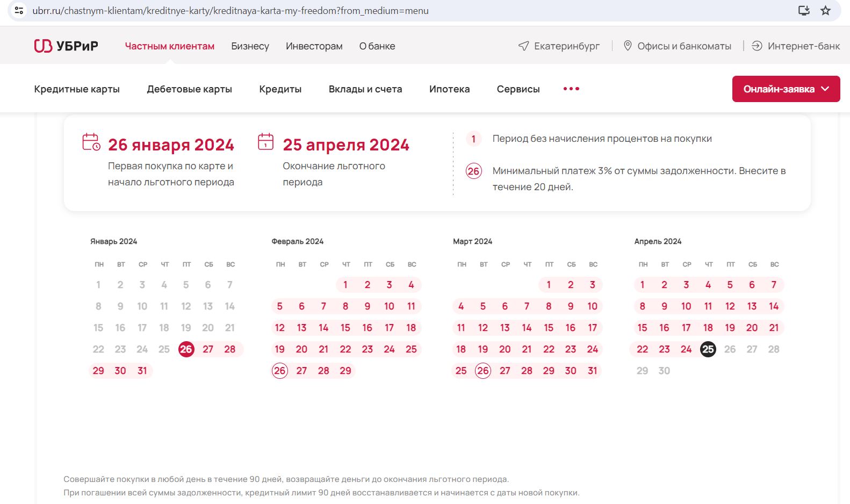Select circled March 26 date
This screenshot has width=850, height=504.
(x=483, y=371)
